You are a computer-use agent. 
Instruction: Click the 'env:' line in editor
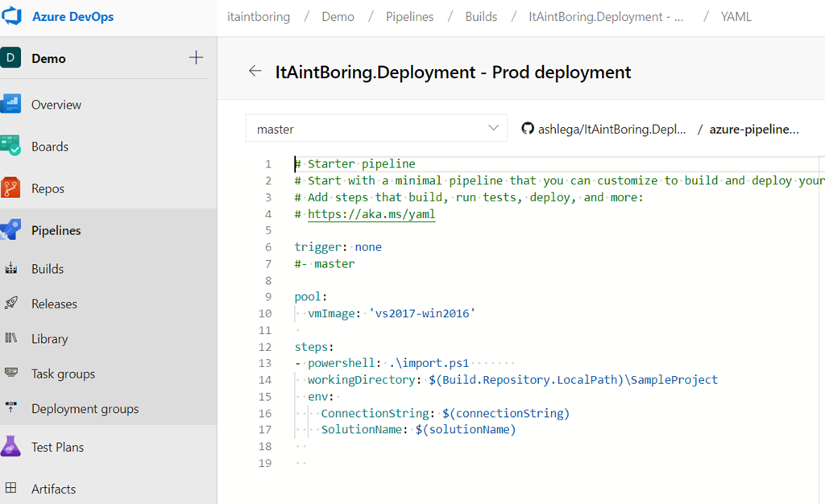321,397
